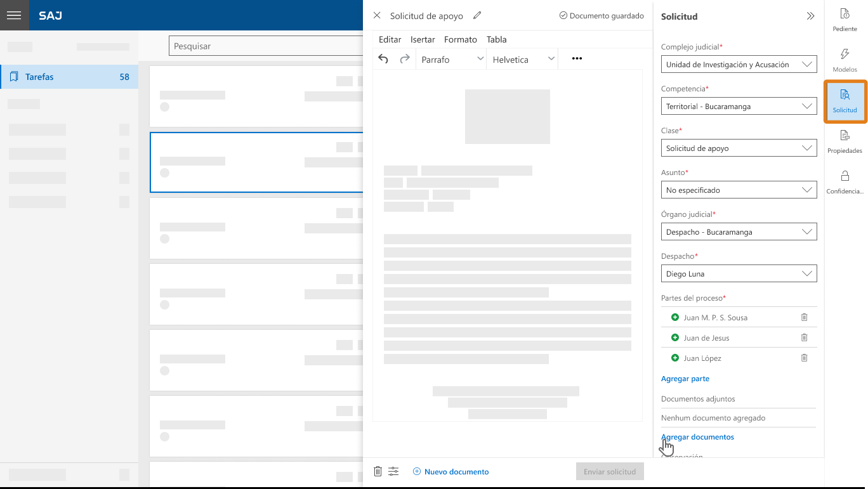Open Clase dropdown Solicitud de apoyo

(x=739, y=148)
